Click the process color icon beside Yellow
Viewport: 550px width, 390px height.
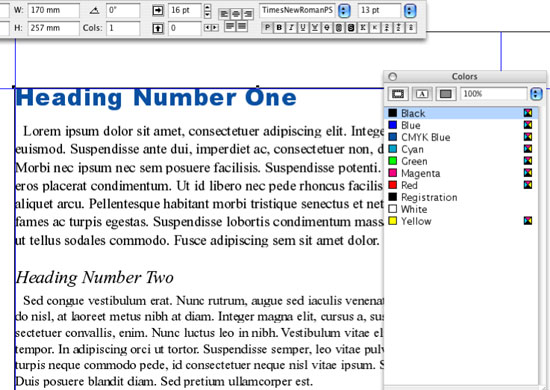tap(528, 221)
